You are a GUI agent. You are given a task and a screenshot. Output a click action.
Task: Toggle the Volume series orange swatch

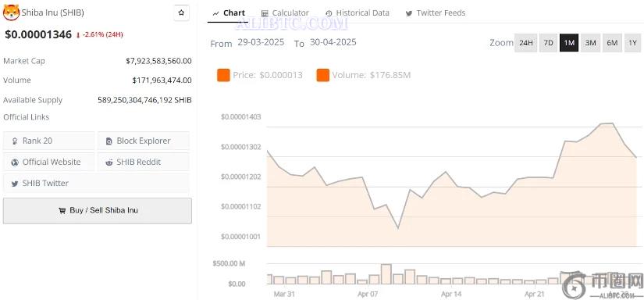323,75
